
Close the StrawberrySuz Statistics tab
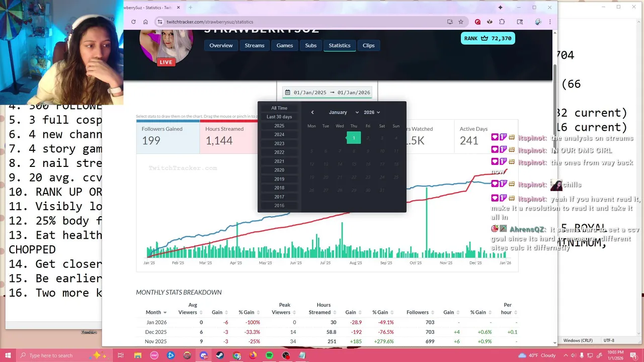178,8
